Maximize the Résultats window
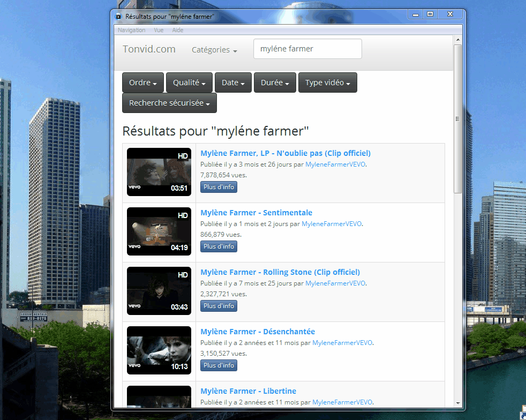 tap(430, 14)
